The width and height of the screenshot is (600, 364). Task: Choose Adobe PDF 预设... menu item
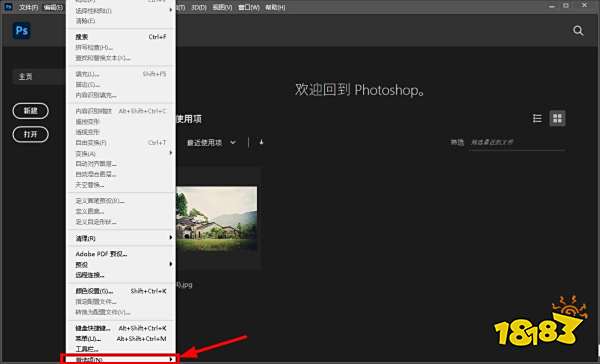(x=121, y=254)
